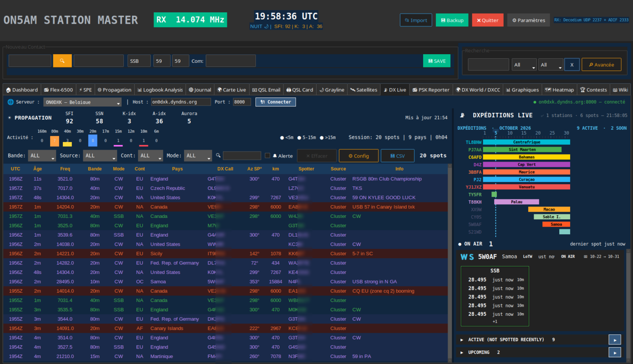This screenshot has height=364, width=633.
Task: Select the 40m band activity cell
Action: pyautogui.click(x=67, y=141)
